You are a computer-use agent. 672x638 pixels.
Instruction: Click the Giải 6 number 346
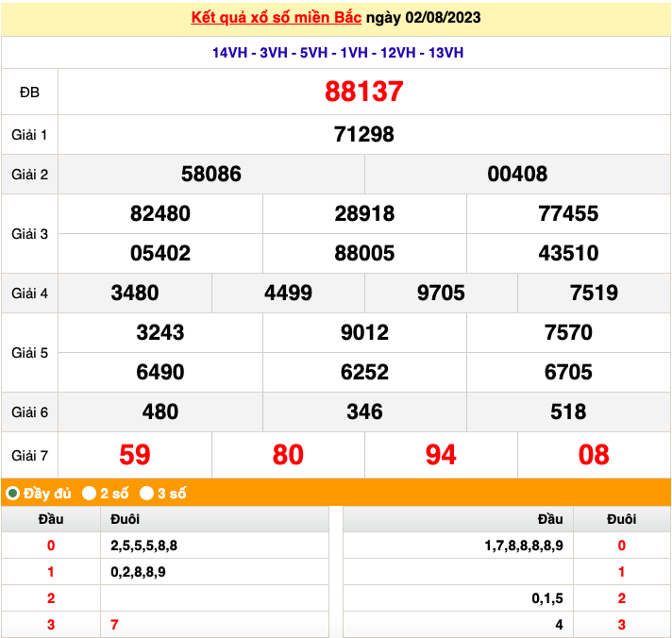(363, 411)
